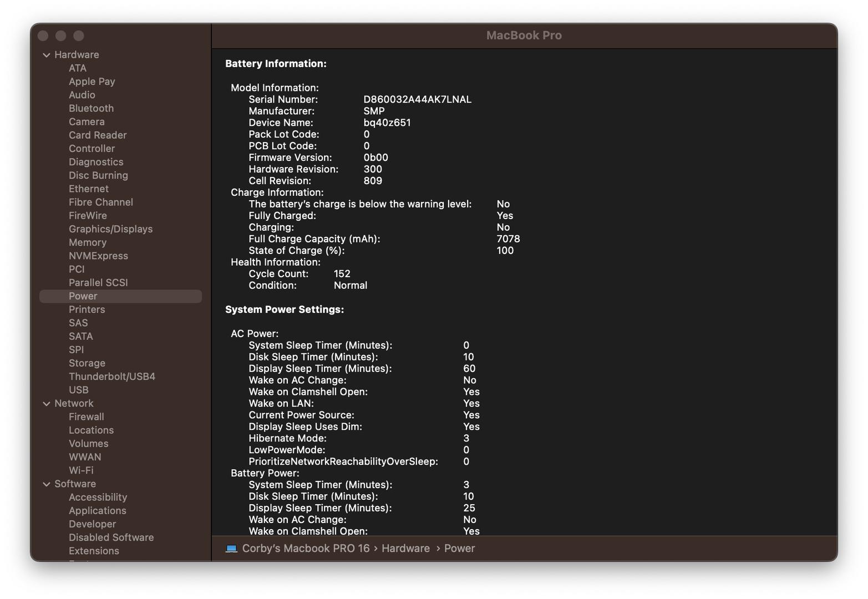Click the Software section label
The height and width of the screenshot is (599, 868).
[75, 484]
